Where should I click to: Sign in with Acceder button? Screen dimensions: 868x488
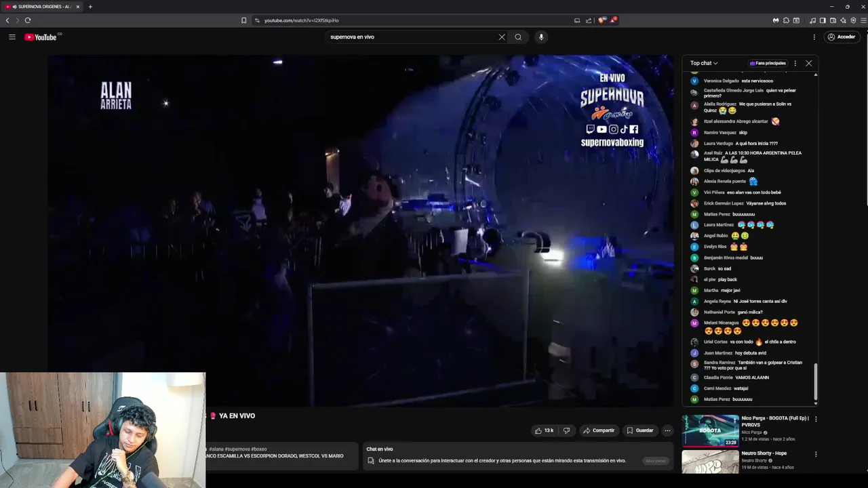(x=842, y=37)
